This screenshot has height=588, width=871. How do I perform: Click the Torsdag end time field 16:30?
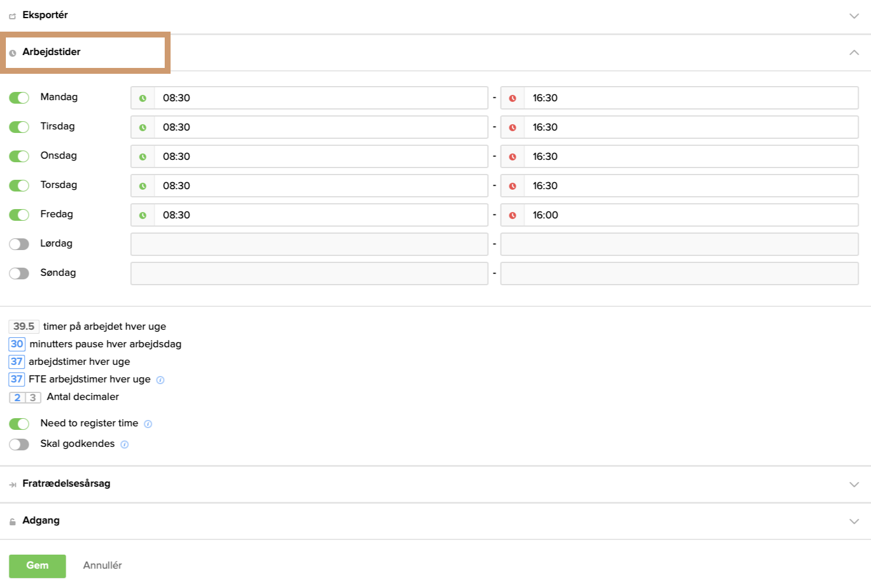[x=690, y=186]
